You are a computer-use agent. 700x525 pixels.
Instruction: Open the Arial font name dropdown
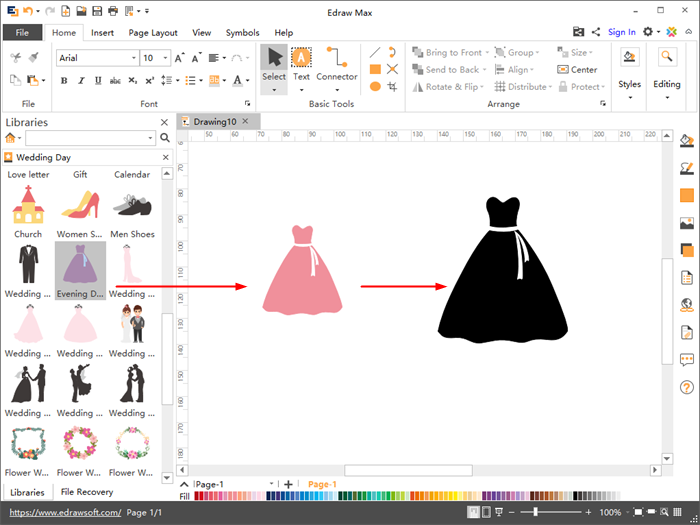(133, 58)
